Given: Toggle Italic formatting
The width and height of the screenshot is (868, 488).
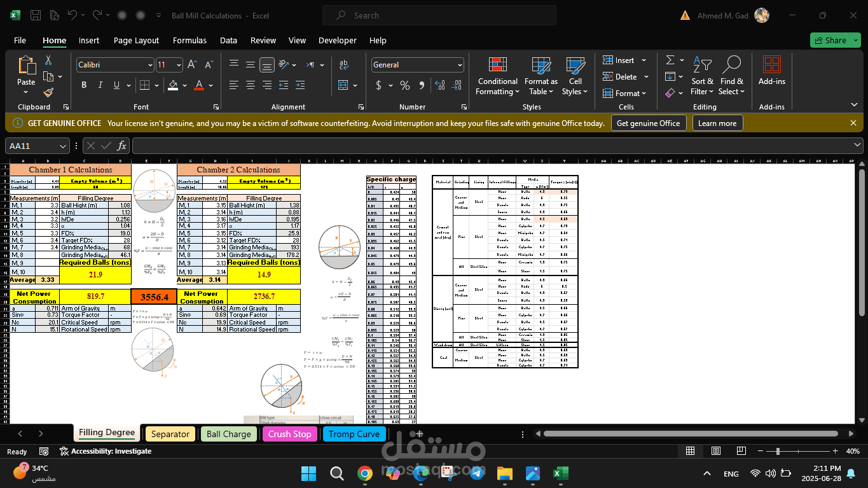Looking at the screenshot, I should pos(100,85).
